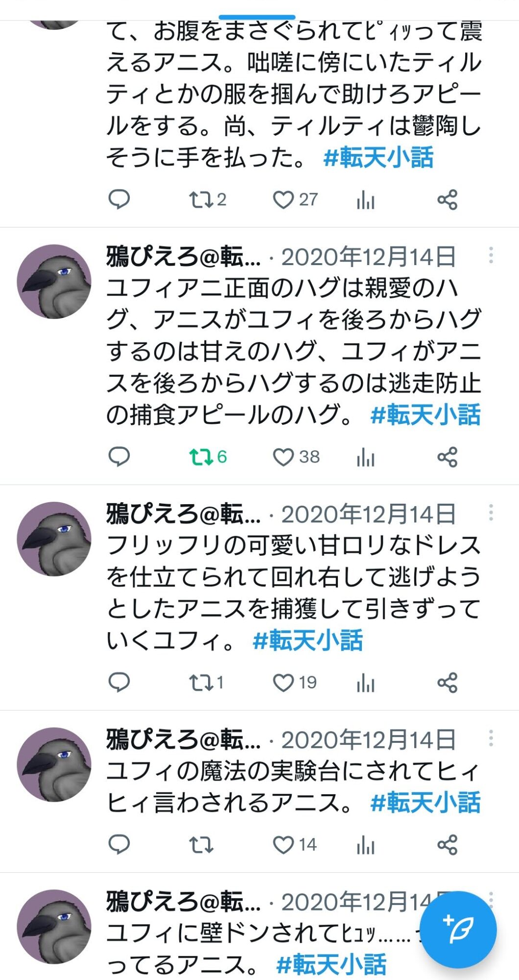Share the tweet with 38 likes
The width and height of the screenshot is (519, 980).
[447, 457]
